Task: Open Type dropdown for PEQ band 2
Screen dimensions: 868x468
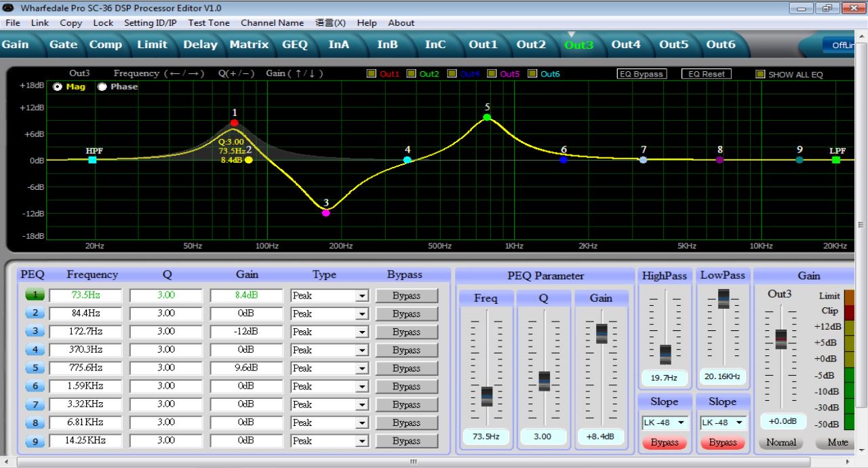Action: [362, 314]
